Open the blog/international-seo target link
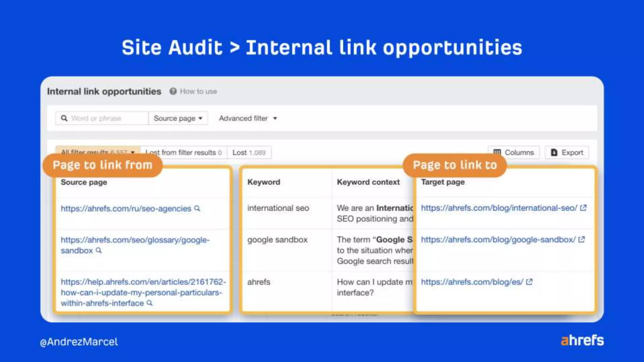The image size is (644, 362). [499, 208]
